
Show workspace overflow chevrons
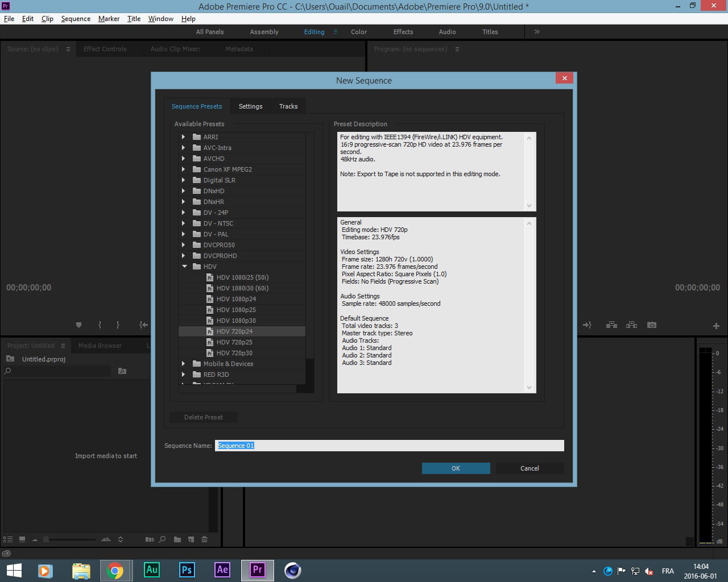coord(537,32)
